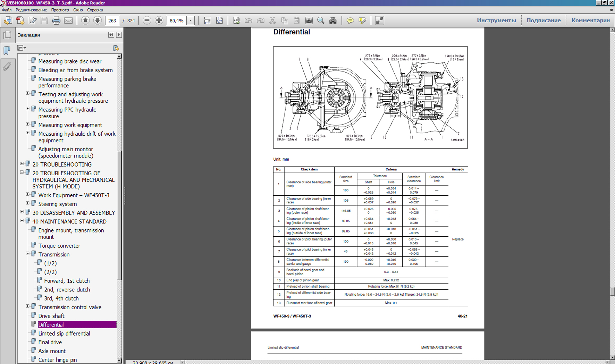Open advanced search with binoculars icon
615x364 pixels.
pyautogui.click(x=333, y=20)
